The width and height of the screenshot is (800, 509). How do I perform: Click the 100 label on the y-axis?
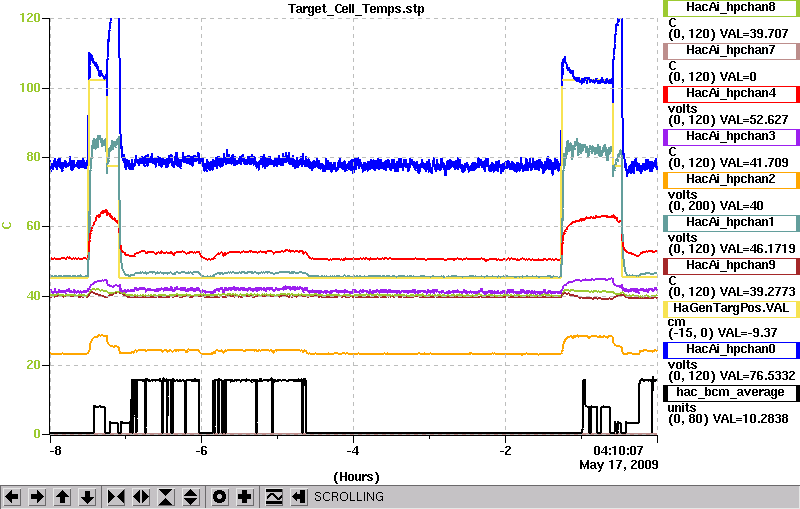click(x=30, y=87)
